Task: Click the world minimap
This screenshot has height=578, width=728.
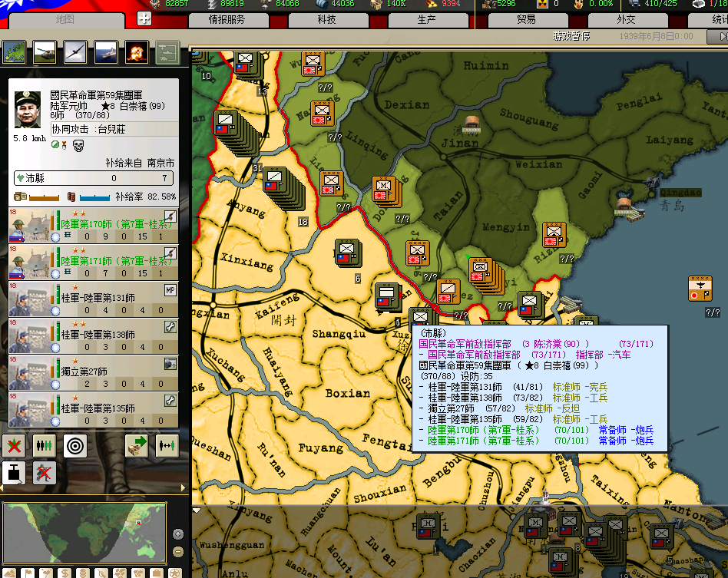Action: click(84, 533)
